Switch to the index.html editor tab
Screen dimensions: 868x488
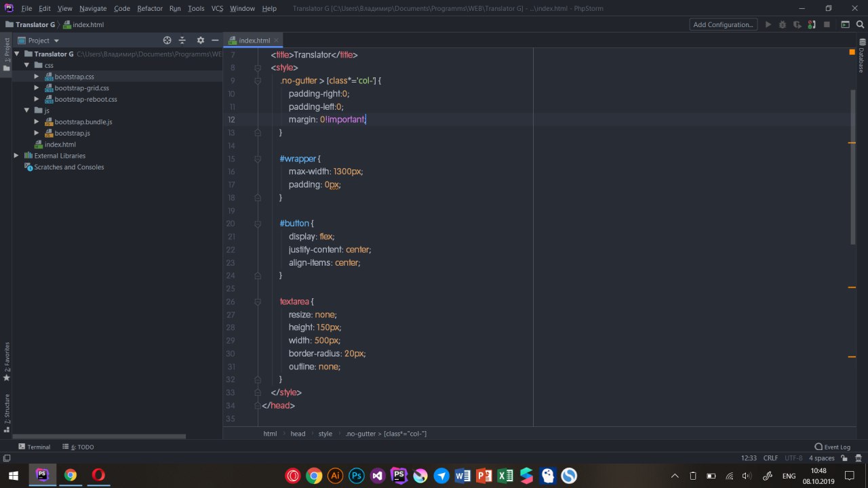click(x=254, y=41)
